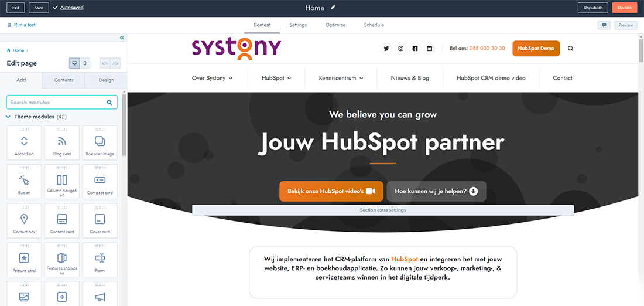Select the arrow-in-box module icon in bottom row
The width and height of the screenshot is (644, 306).
coord(62,297)
